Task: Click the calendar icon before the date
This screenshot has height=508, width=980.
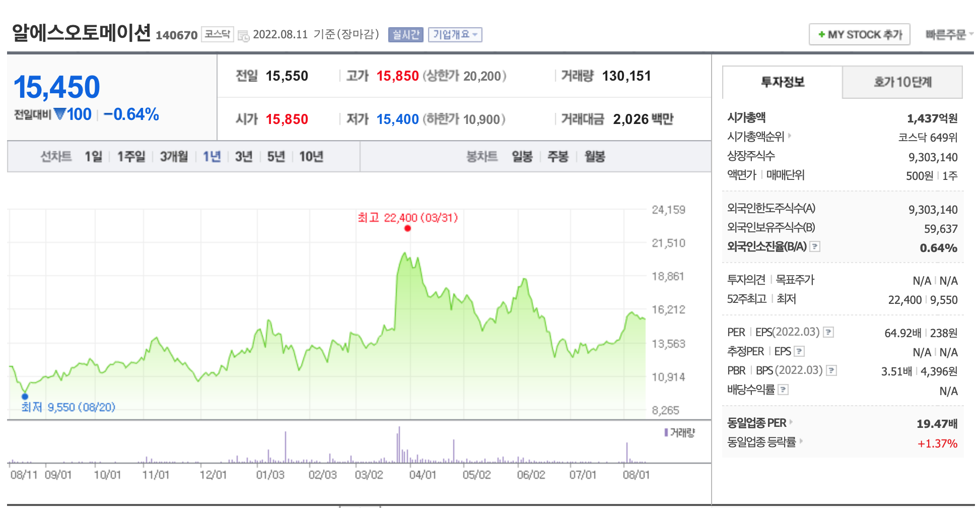Action: (x=243, y=36)
